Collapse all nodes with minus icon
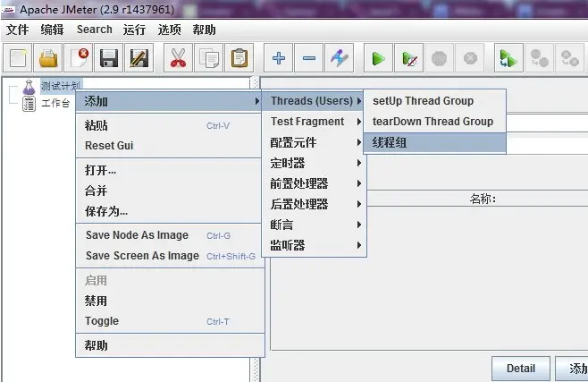Screen dimensions: 588x382 tap(308, 58)
